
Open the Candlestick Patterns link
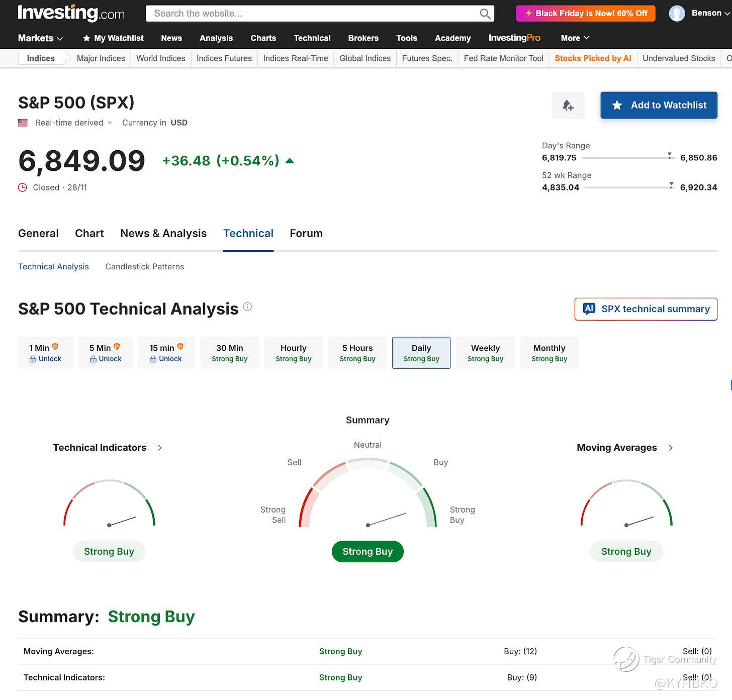(x=144, y=267)
